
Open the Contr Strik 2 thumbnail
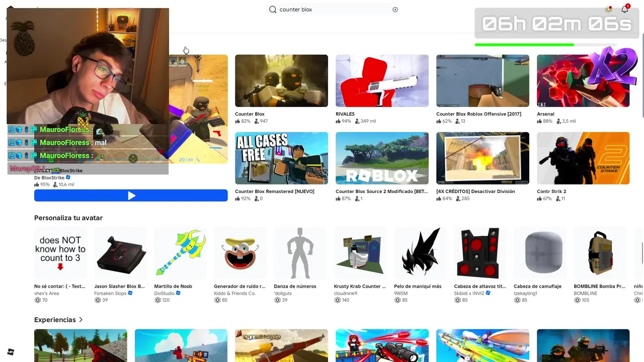click(583, 158)
